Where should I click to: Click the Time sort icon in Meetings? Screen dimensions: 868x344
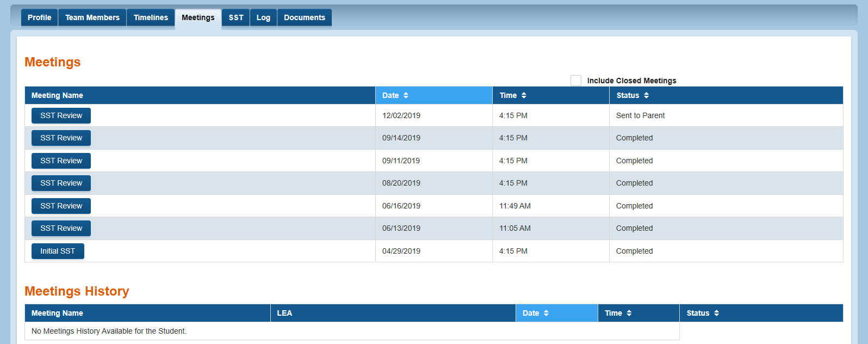tap(524, 95)
